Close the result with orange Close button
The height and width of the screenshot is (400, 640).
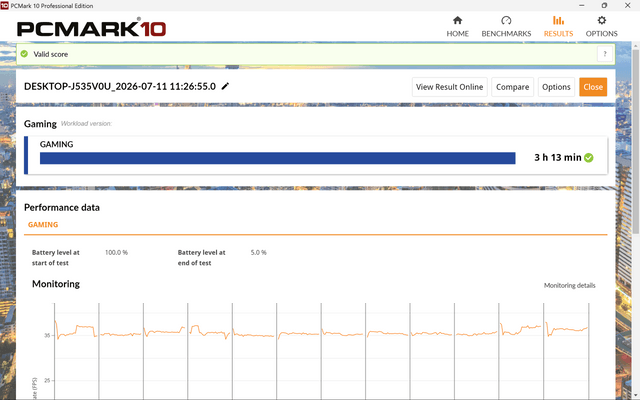point(593,87)
